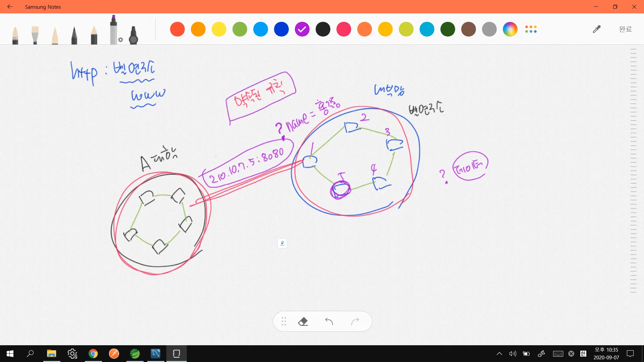The image size is (644, 362).
Task: Choose the dark green color swatch
Action: click(447, 29)
